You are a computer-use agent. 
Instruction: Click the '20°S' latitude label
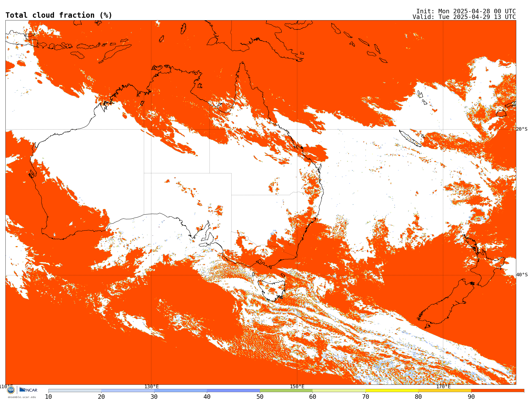(522, 129)
